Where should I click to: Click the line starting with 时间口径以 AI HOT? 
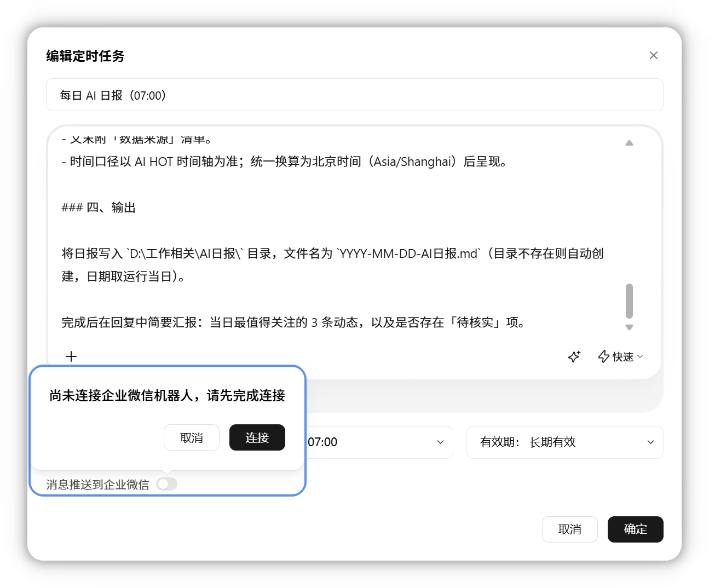[284, 162]
